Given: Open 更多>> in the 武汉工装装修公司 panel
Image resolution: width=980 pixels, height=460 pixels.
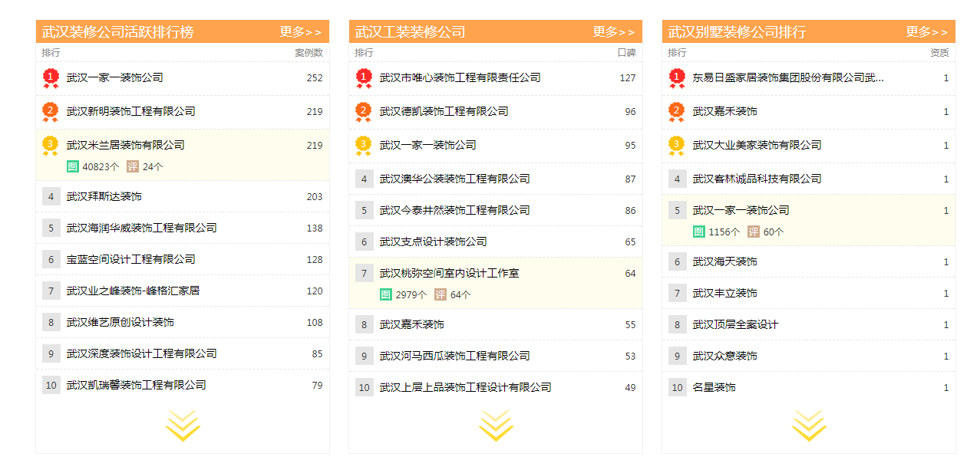Looking at the screenshot, I should point(615,32).
